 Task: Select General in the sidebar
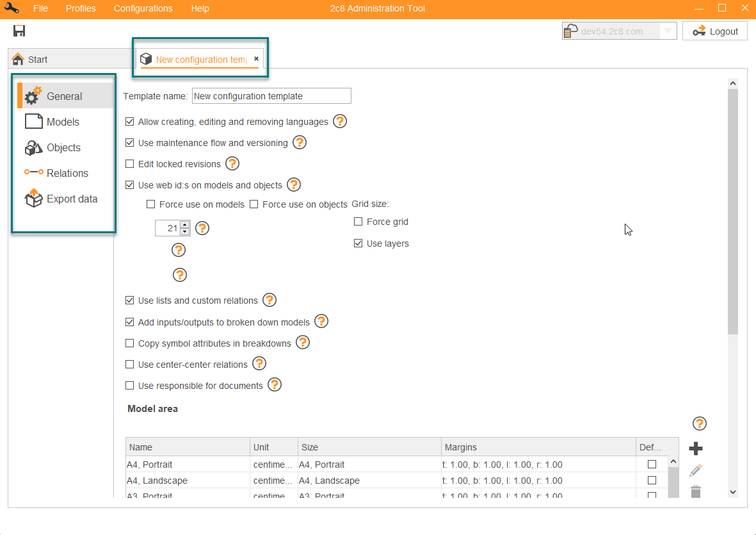pyautogui.click(x=65, y=96)
